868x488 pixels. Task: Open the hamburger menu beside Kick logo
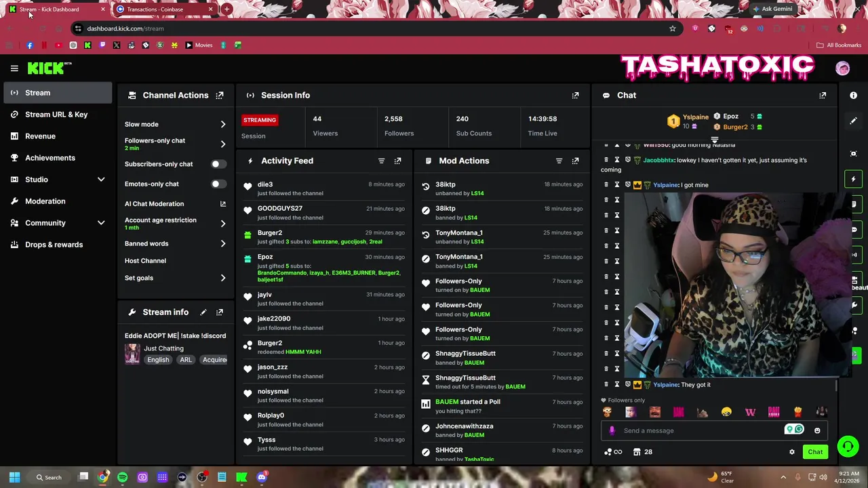coord(14,68)
